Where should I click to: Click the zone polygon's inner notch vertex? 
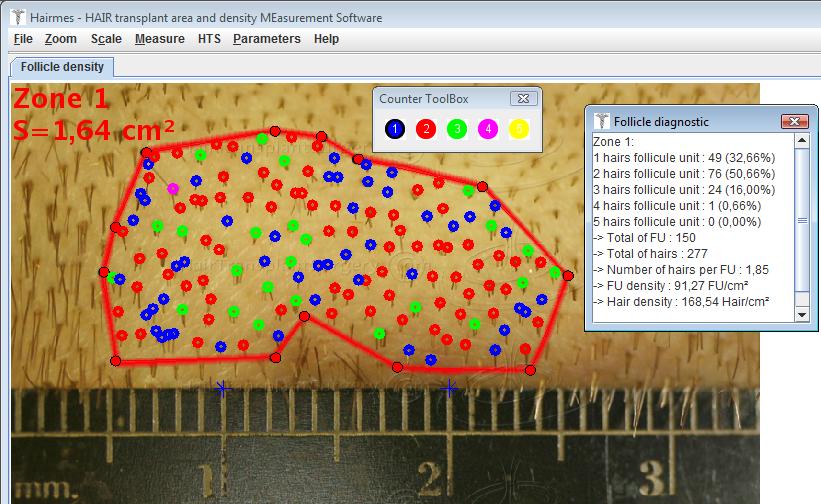[304, 316]
